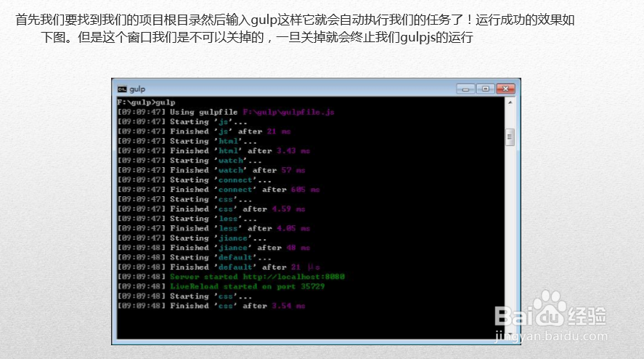Click "Finished 'default' after 21 μs" line
The height and width of the screenshot is (359, 644).
[x=219, y=267]
